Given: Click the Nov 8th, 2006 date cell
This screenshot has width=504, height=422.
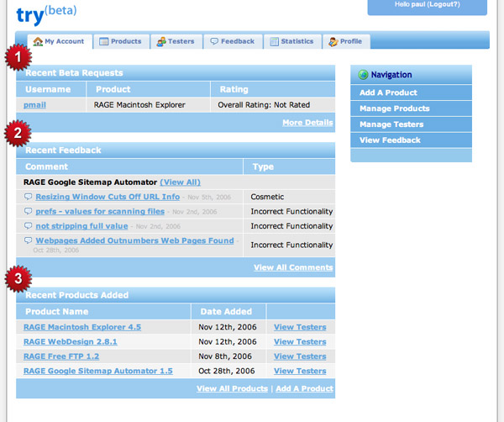Looking at the screenshot, I should click(x=228, y=356).
